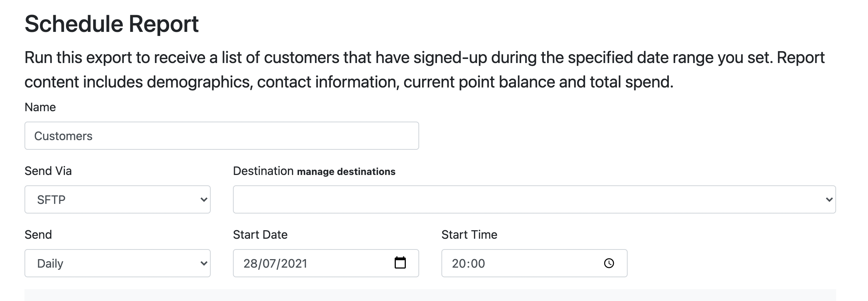Image resolution: width=868 pixels, height=301 pixels.
Task: Click the Schedule Report heading
Action: [112, 24]
